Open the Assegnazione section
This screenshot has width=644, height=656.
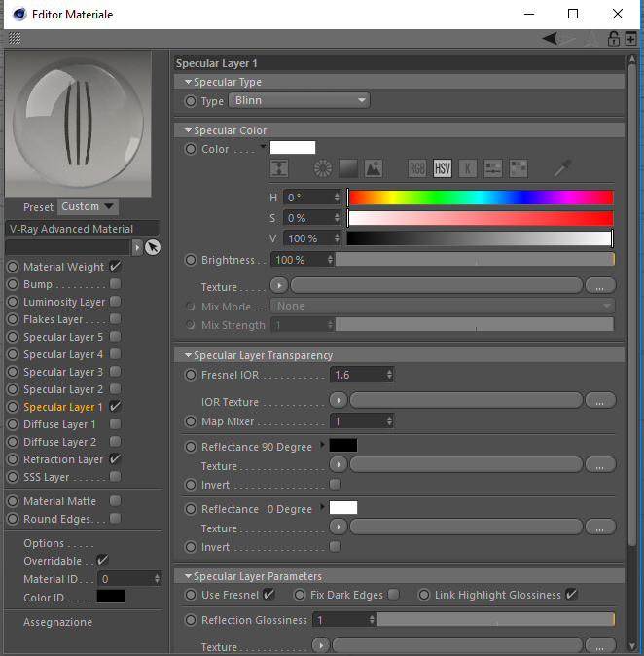57,622
